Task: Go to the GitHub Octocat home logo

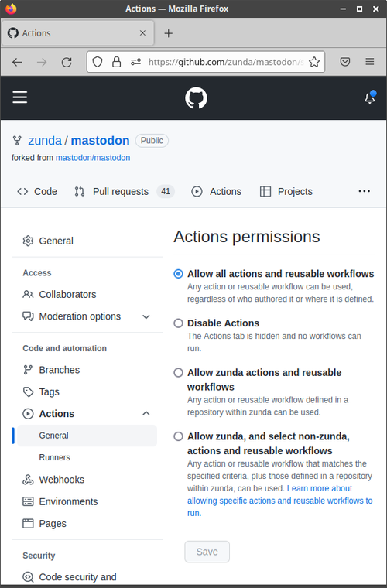Action: 196,98
